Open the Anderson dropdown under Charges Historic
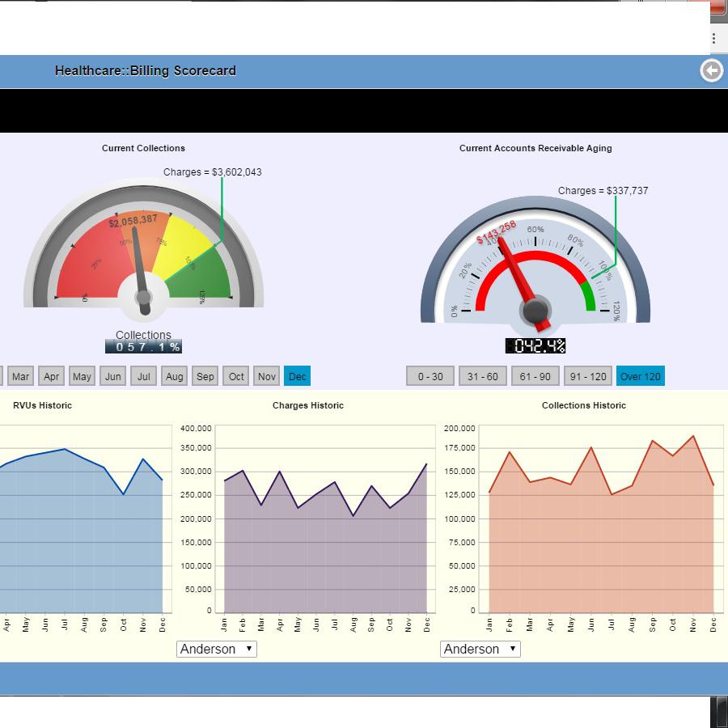Screen dimensions: 728x728 click(216, 649)
